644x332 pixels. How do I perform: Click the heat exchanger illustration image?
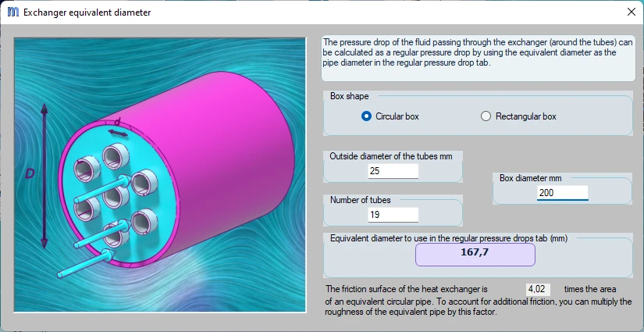[160, 175]
